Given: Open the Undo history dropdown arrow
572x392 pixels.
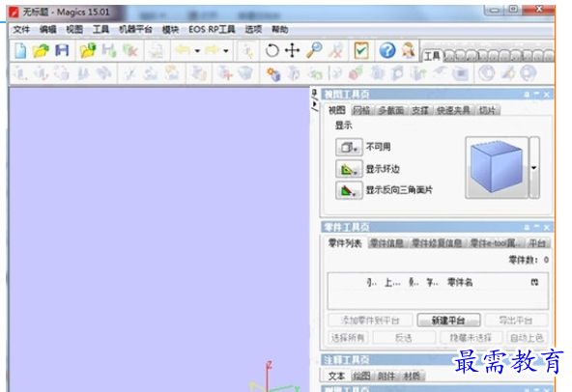Looking at the screenshot, I should pyautogui.click(x=197, y=50).
